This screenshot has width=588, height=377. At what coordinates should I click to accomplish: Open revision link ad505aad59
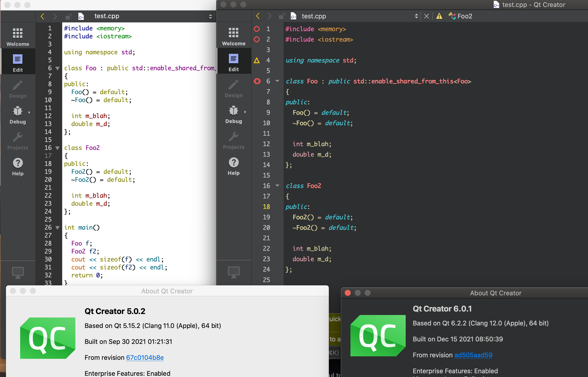(473, 355)
